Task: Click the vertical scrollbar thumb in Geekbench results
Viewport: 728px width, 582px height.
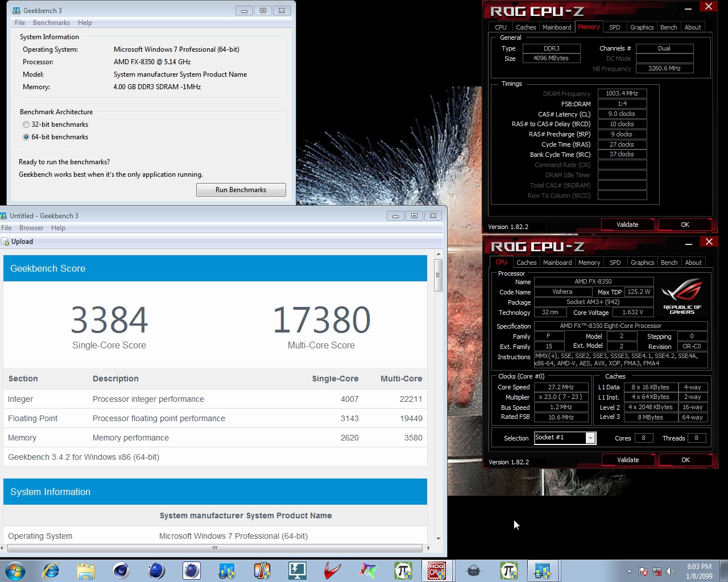Action: pos(438,275)
